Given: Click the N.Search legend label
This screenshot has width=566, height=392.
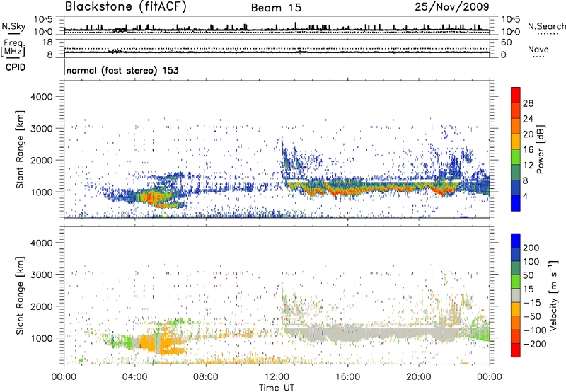Looking at the screenshot, I should [546, 26].
